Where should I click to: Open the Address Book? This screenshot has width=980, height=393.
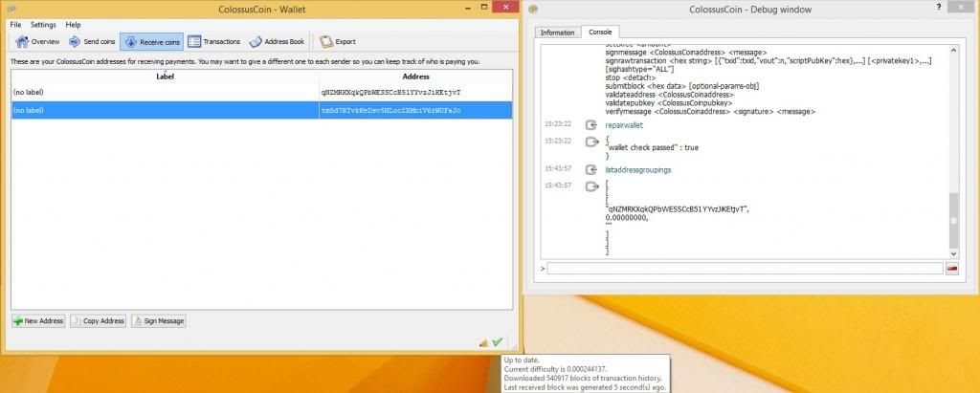pos(277,42)
